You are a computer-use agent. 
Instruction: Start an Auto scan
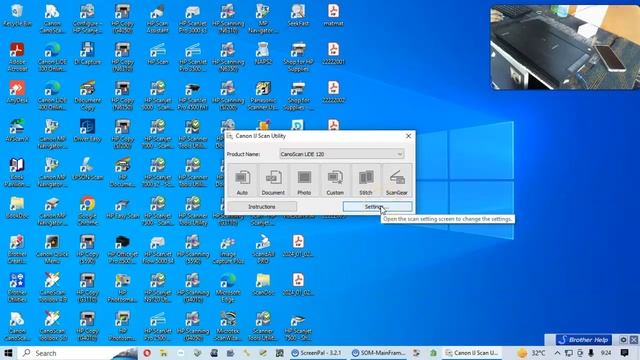tap(242, 180)
